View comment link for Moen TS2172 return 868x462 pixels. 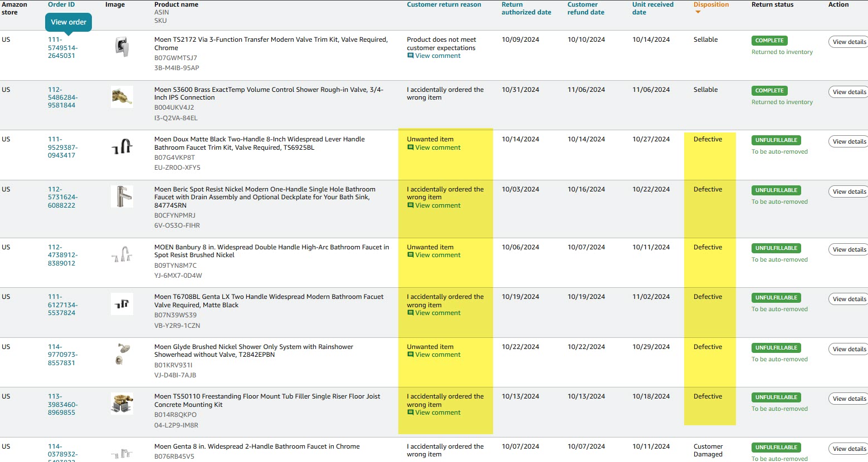(438, 56)
